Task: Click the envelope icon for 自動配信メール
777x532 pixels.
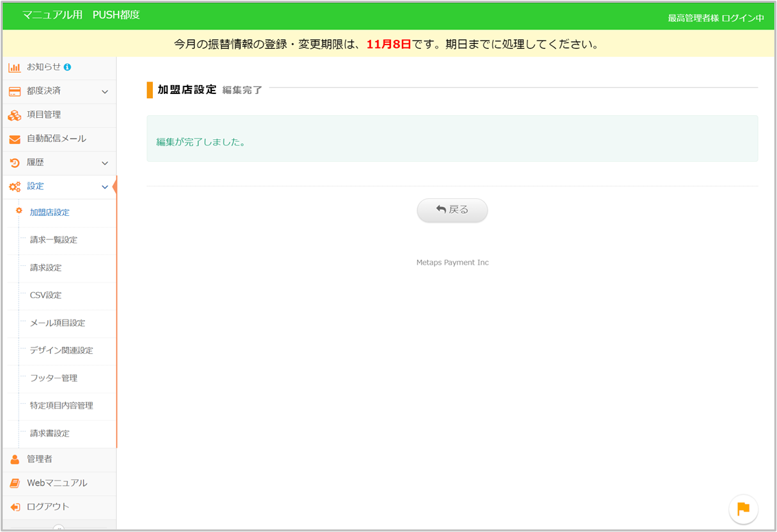Action: [x=14, y=139]
